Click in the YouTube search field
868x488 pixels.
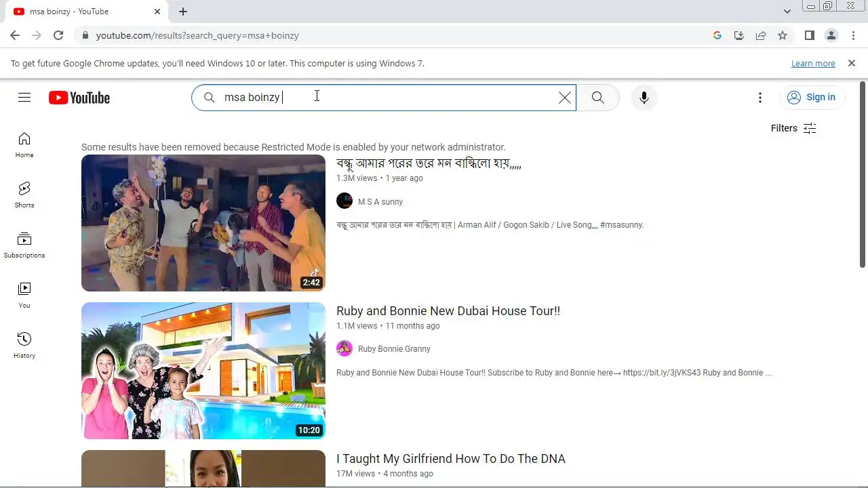[x=384, y=98]
